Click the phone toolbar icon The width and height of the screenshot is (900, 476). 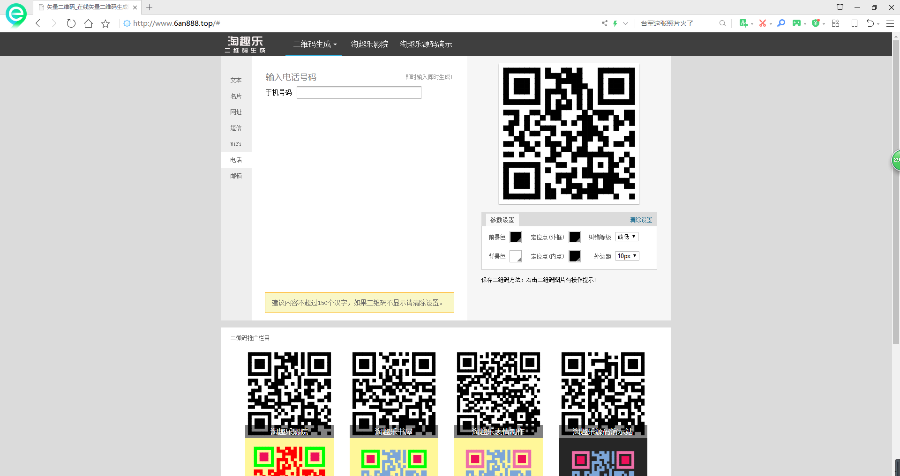pyautogui.click(x=854, y=24)
